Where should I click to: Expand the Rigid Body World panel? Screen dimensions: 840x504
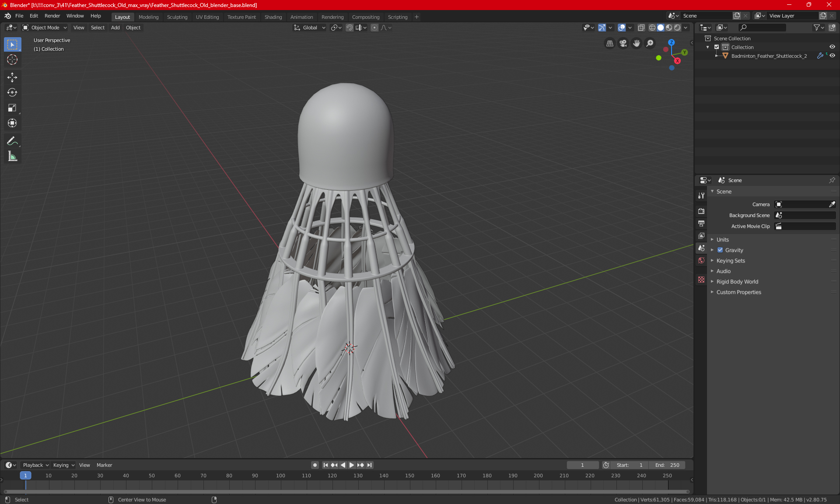[x=737, y=282]
